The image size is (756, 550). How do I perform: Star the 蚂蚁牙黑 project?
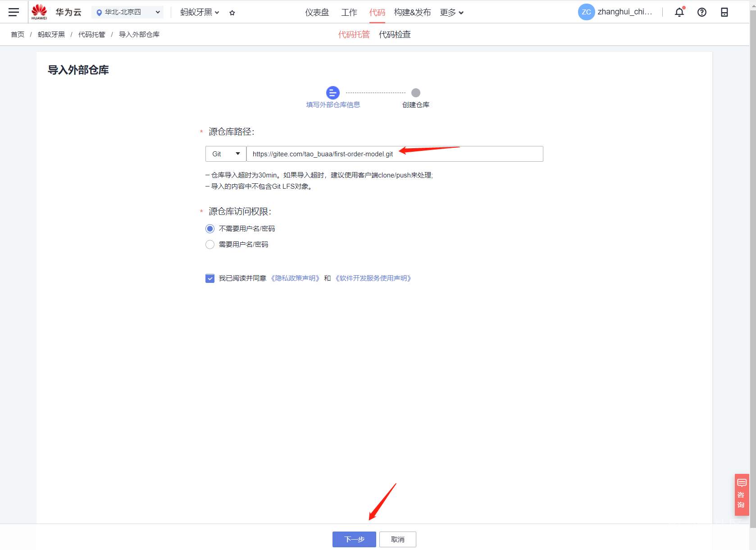click(232, 13)
